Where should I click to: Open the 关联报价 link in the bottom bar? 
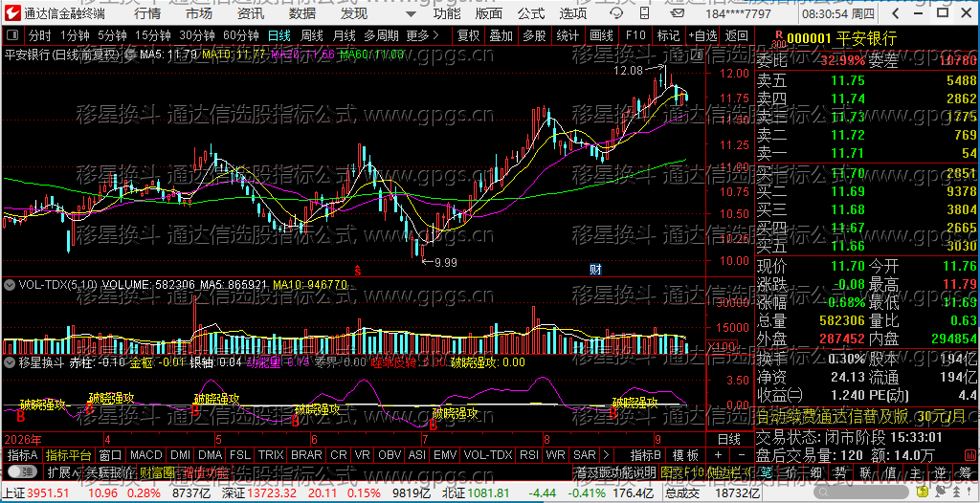click(x=109, y=471)
